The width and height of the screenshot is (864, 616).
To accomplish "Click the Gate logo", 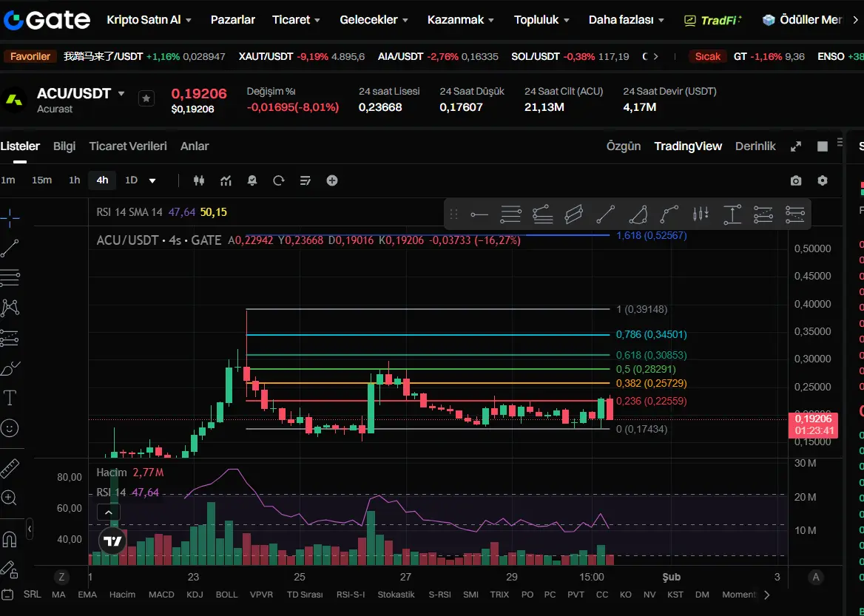I will 47,21.
